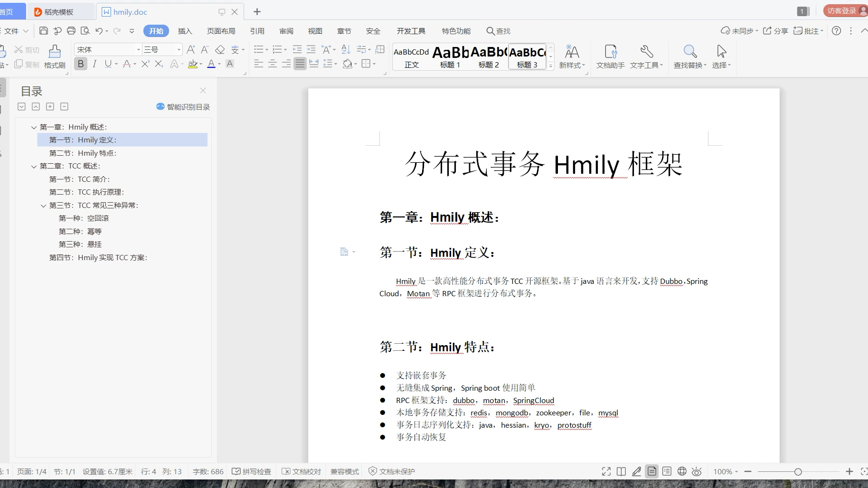This screenshot has width=868, height=488.
Task: Open the help question mark icon
Action: 837,31
